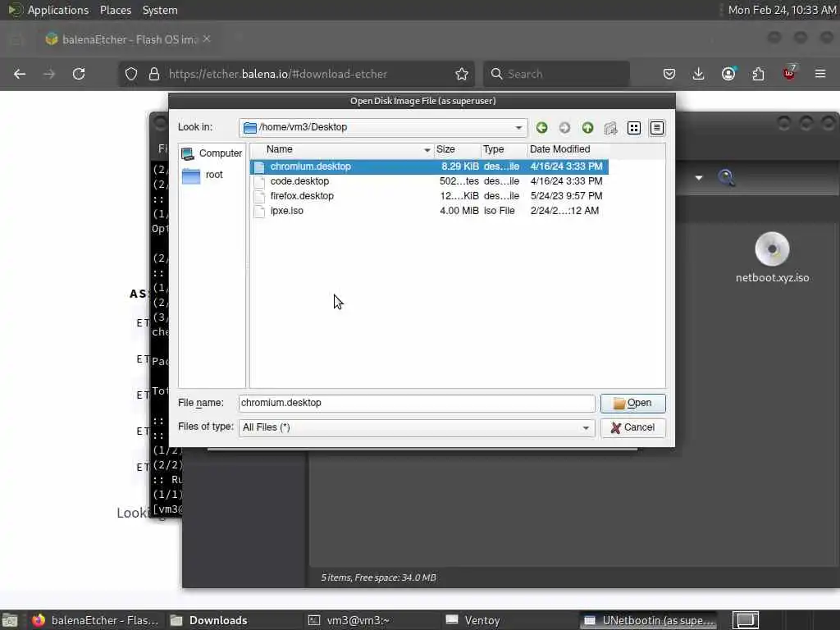Image resolution: width=840 pixels, height=630 pixels.
Task: Open Firefox account icon
Action: [728, 74]
